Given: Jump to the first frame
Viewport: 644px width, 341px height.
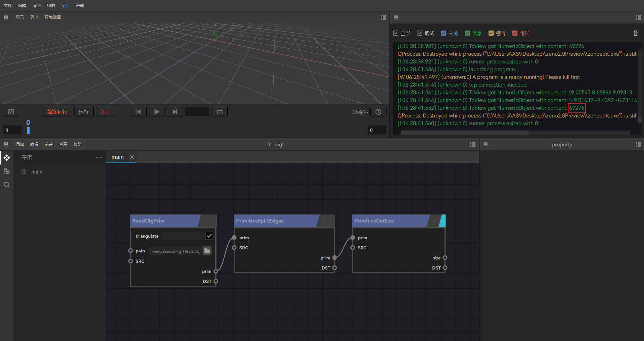Looking at the screenshot, I should (x=138, y=112).
